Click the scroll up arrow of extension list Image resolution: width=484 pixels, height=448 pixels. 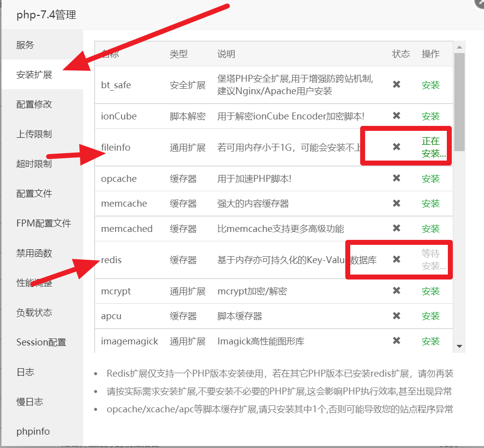click(459, 48)
